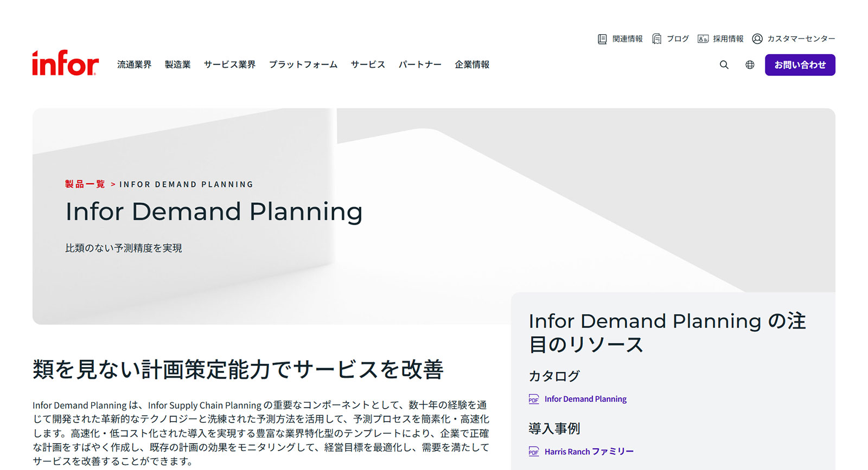Click the INFOR DEMAND PLANNING breadcrumb text
Viewport: 868px width, 470px height.
click(x=186, y=184)
